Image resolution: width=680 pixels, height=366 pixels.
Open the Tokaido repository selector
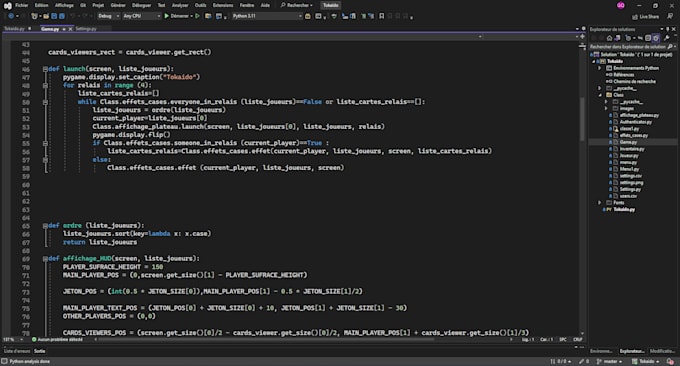pyautogui.click(x=646, y=361)
